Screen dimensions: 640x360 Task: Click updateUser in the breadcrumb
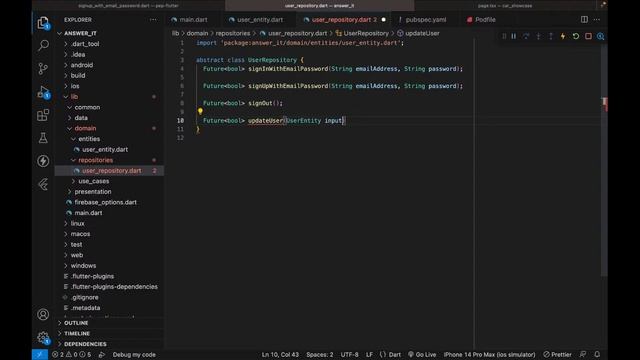[422, 33]
